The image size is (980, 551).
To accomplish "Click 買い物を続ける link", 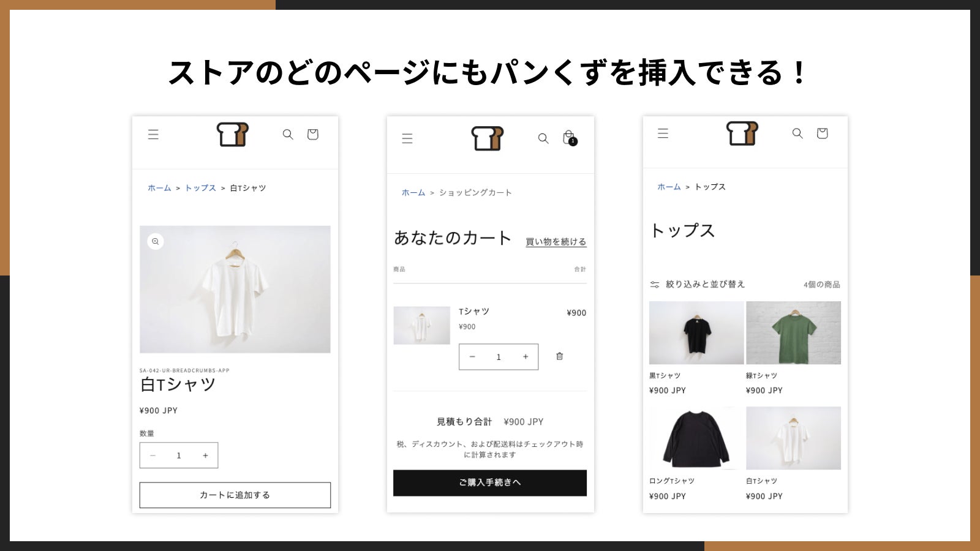I will tap(556, 242).
